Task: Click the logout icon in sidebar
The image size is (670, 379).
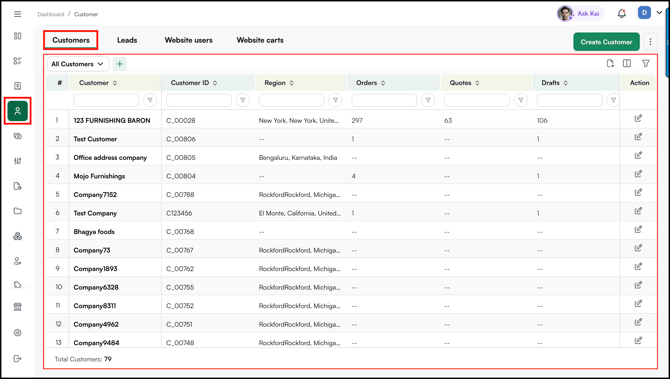Action: [x=18, y=358]
